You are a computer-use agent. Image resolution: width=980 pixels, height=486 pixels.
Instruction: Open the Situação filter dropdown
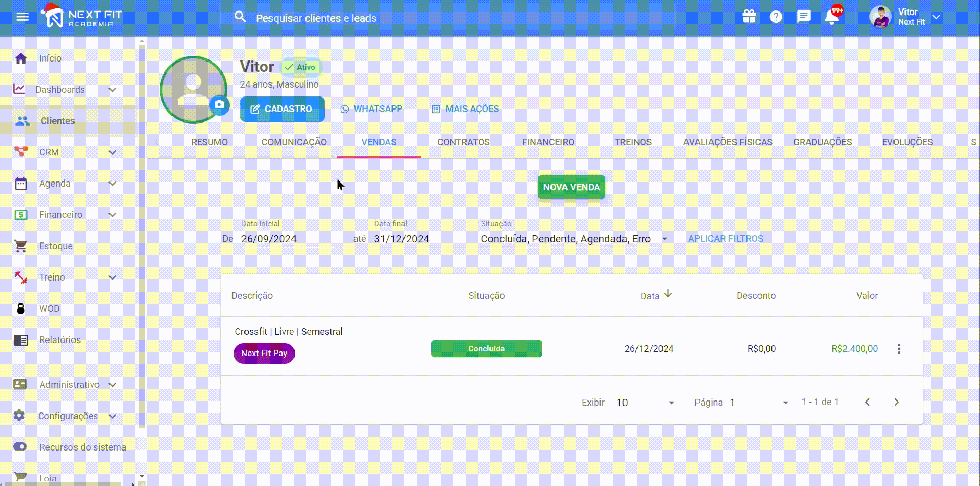click(x=574, y=239)
